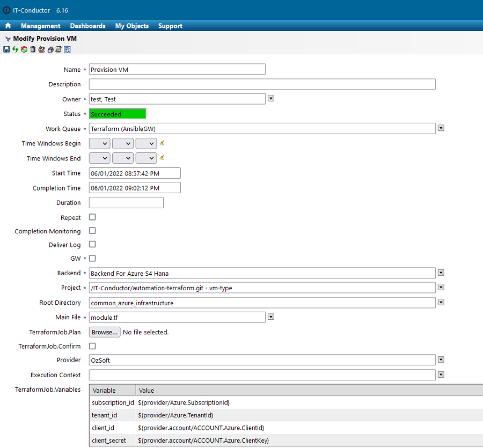
Task: Click the Terraform icon beside Modify Provision VM
Action: (8, 39)
